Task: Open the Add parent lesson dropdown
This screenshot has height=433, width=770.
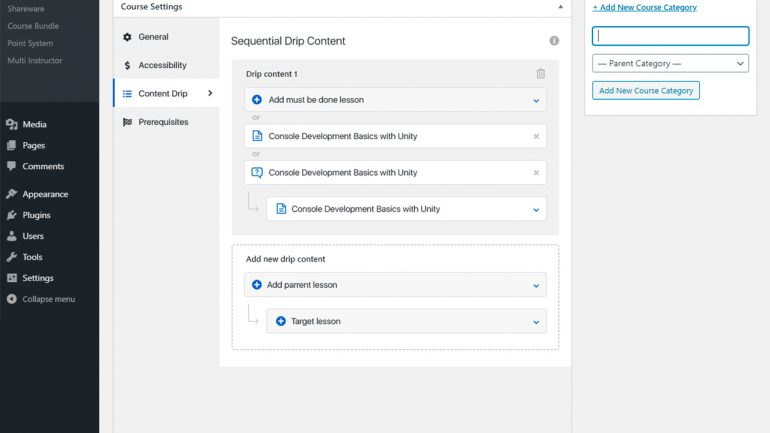Action: pos(536,286)
